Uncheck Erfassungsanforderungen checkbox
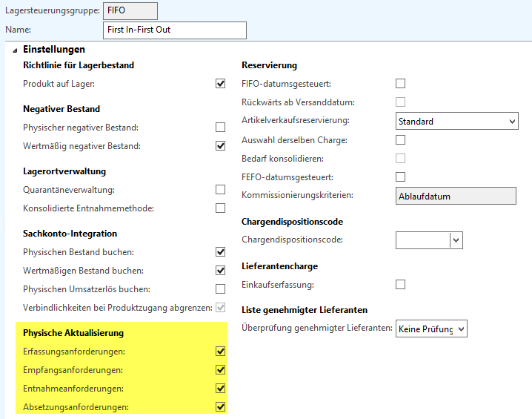 click(x=220, y=352)
